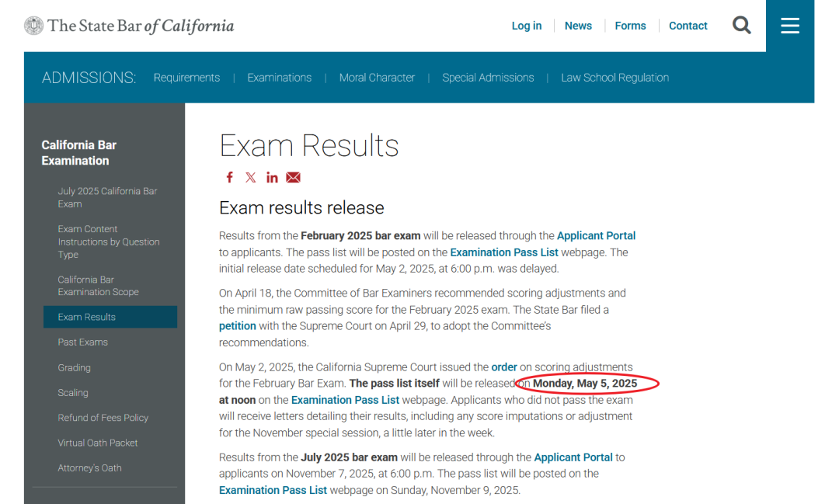Open Virtual Oath Packet sidebar item
This screenshot has height=504, width=839.
tap(98, 443)
